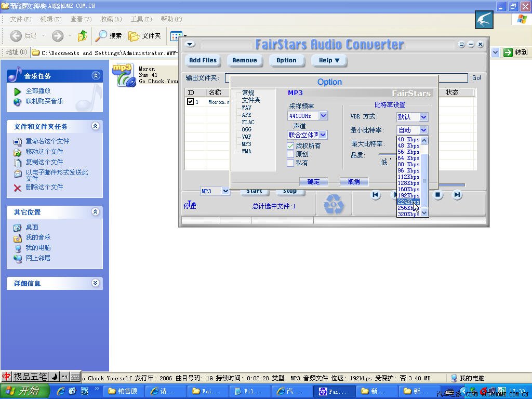Image resolution: width=532 pixels, height=399 pixels.
Task: Toggle the 版权所有 checkbox
Action: tap(290, 146)
